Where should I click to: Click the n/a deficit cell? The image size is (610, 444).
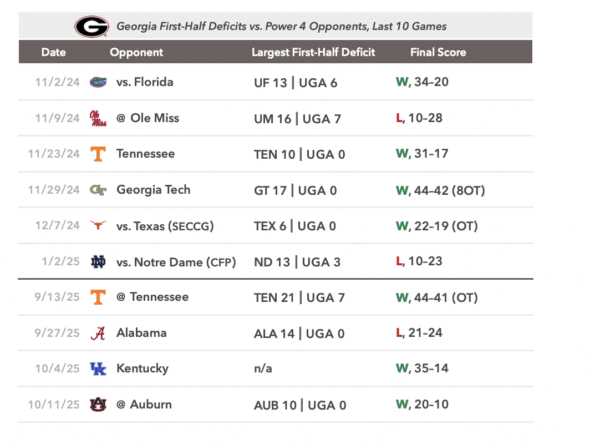tap(264, 369)
